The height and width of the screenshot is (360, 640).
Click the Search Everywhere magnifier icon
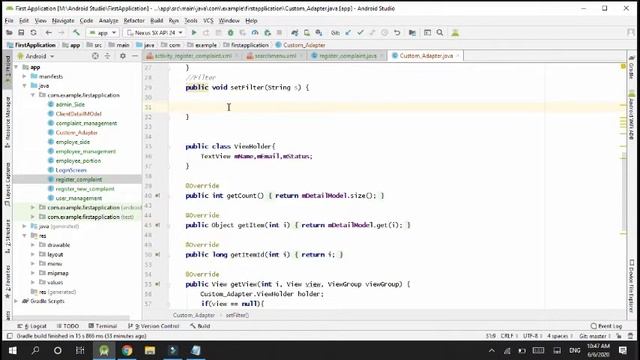[440, 33]
